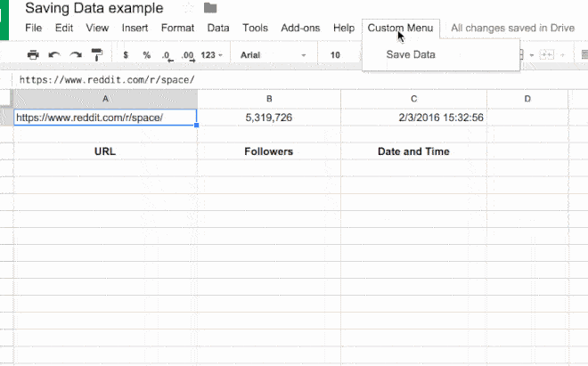Star the Saving Data example document
This screenshot has height=366, width=588.
click(x=188, y=8)
